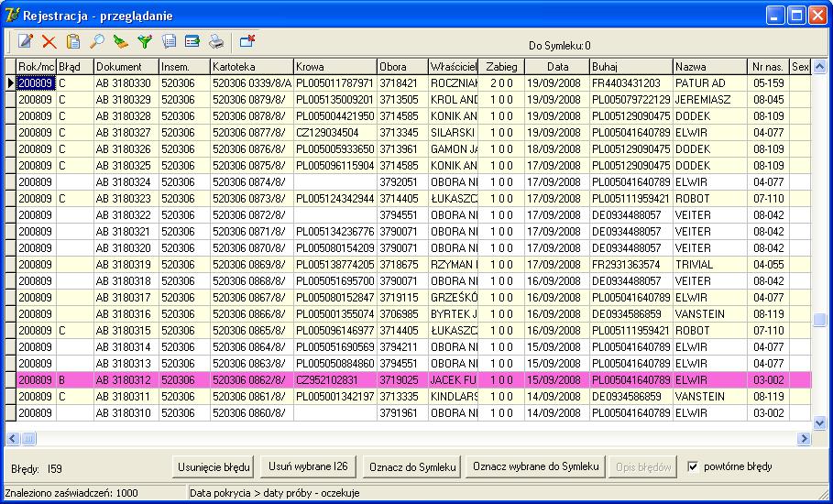Click the blue form window icon
The width and height of the screenshot is (833, 504).
pyautogui.click(x=192, y=41)
